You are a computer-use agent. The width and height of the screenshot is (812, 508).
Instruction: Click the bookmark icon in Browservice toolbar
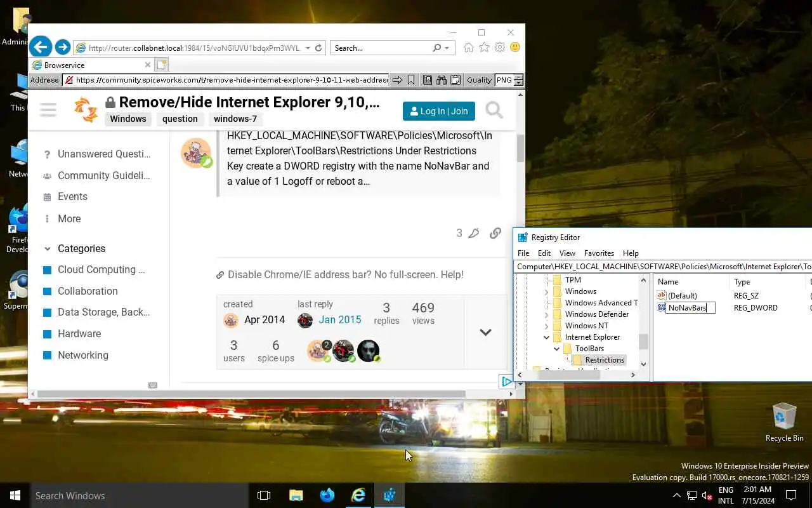tap(411, 80)
